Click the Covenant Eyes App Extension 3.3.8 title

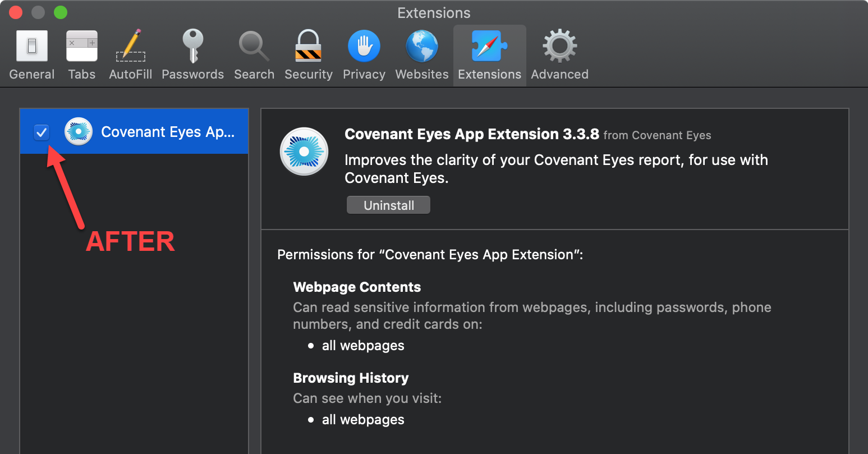pos(472,134)
